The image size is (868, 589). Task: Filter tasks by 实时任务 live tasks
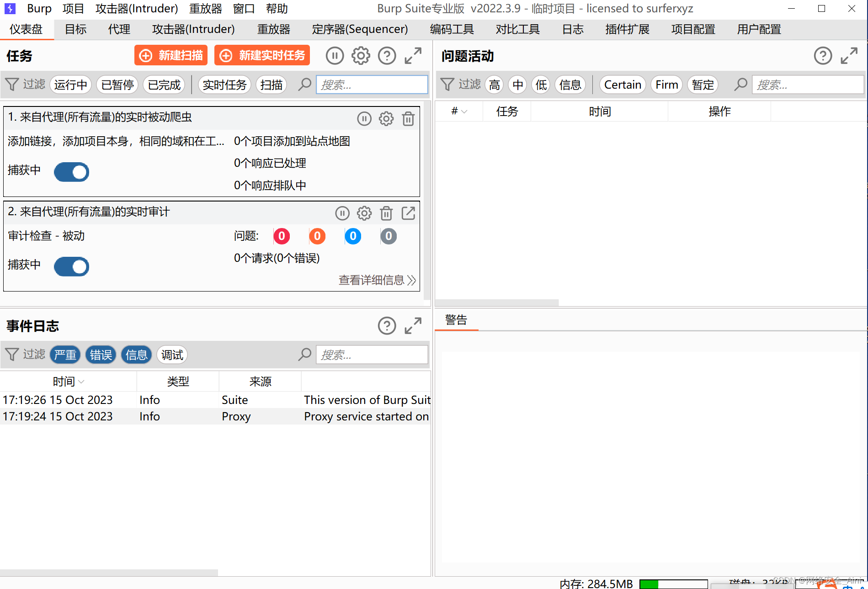coord(224,85)
